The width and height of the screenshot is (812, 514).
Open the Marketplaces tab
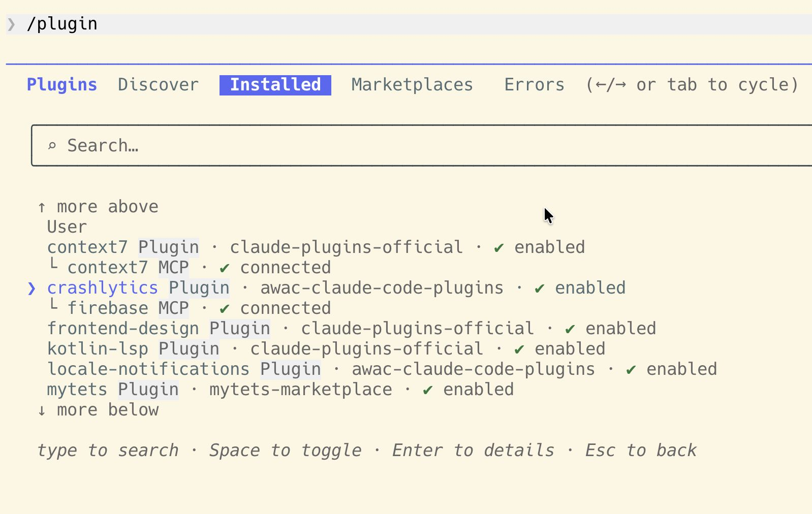(412, 85)
